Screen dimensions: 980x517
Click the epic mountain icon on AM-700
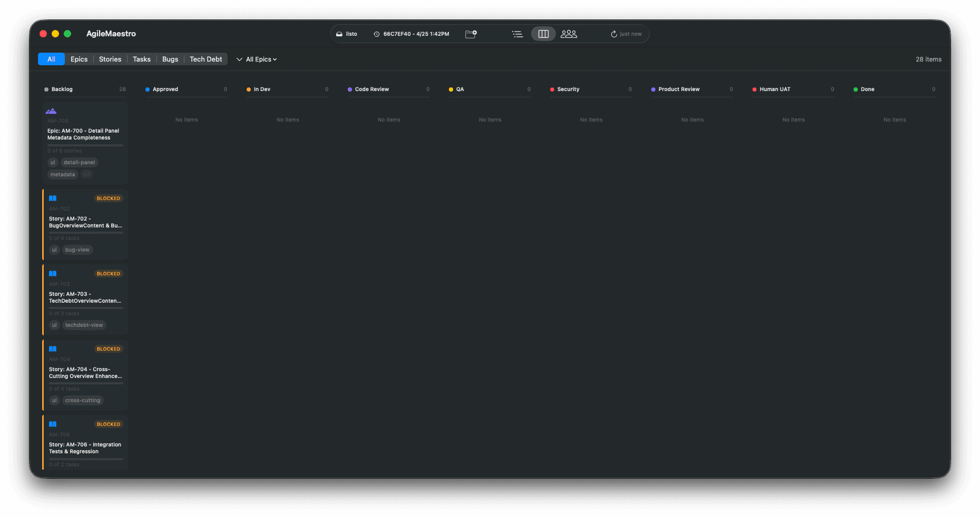click(x=51, y=111)
